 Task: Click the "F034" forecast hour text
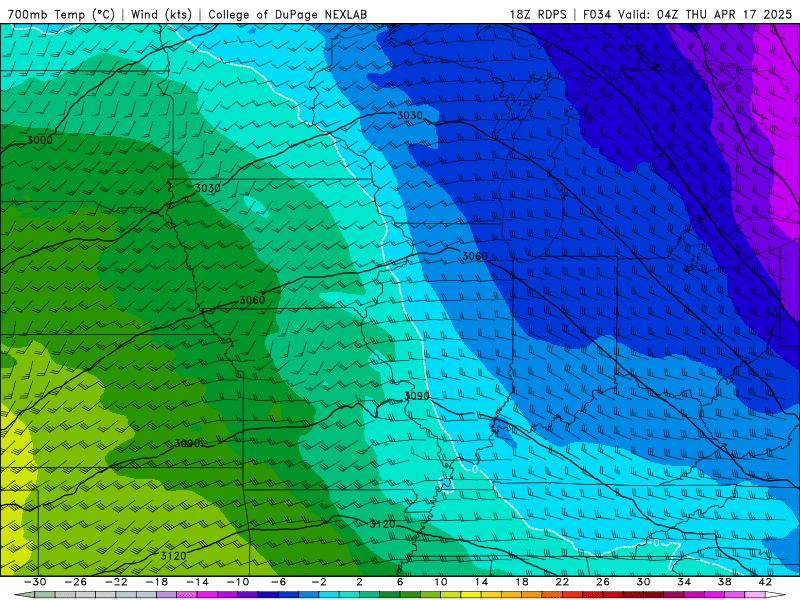(597, 14)
